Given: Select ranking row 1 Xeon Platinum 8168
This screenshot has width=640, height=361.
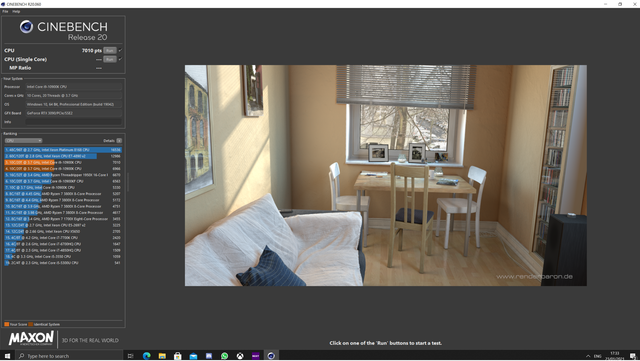Looking at the screenshot, I should click(x=63, y=150).
